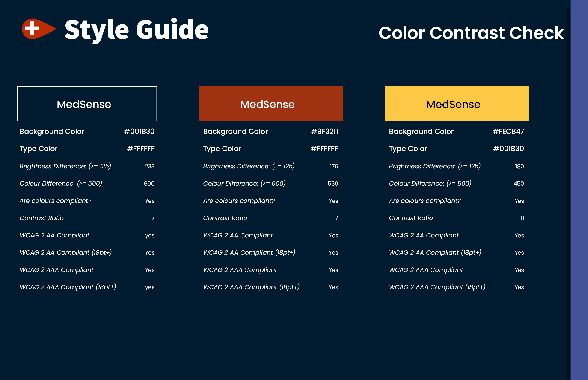Click contrast ratio value 7
This screenshot has height=380, width=588.
tap(336, 218)
